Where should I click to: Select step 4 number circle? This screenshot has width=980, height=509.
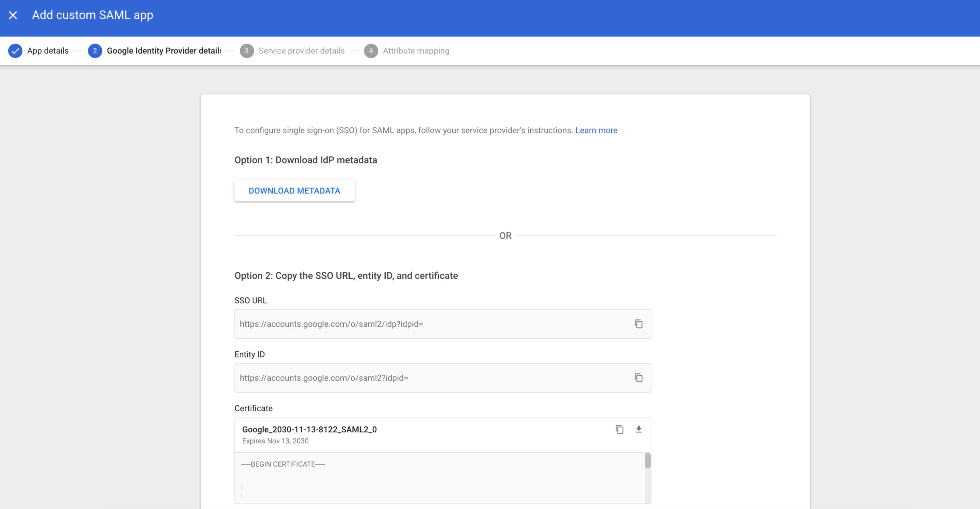371,51
